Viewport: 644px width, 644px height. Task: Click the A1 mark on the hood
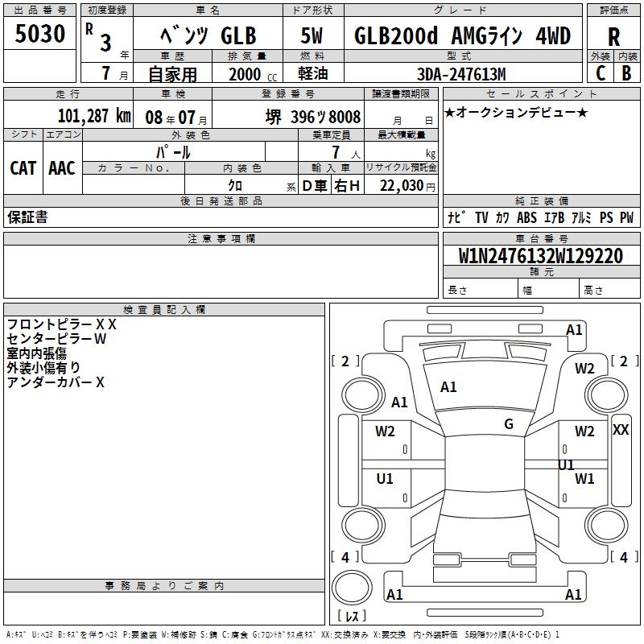click(x=448, y=387)
